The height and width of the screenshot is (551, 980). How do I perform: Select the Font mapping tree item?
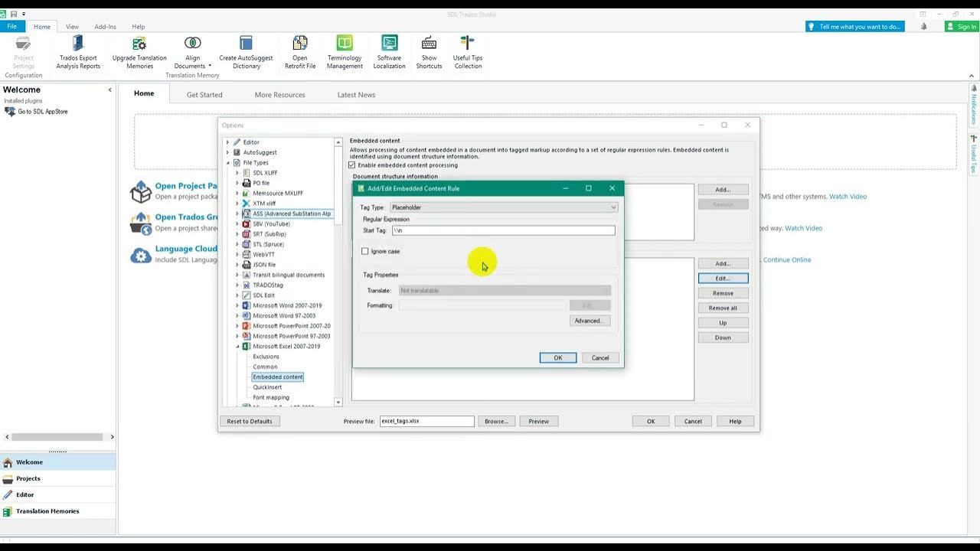pos(271,397)
